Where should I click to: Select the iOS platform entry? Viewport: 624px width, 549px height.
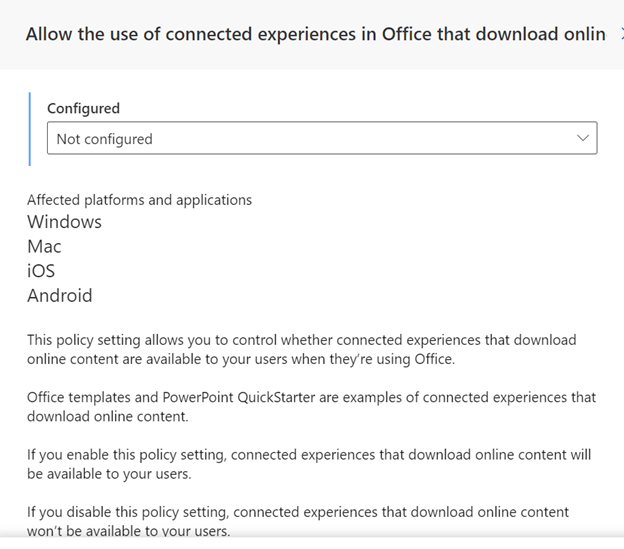tap(41, 271)
